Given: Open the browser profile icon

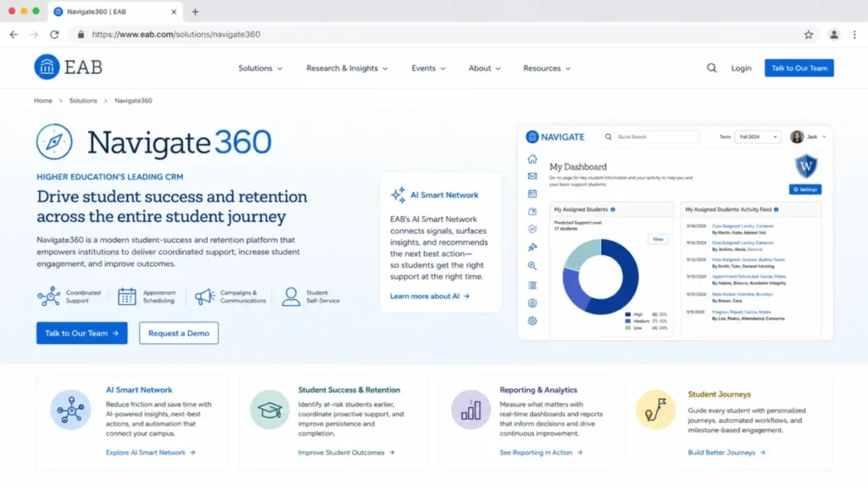Looking at the screenshot, I should click(834, 34).
